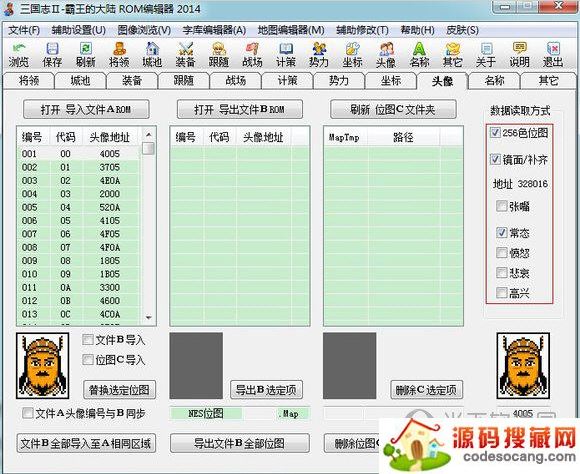Image resolution: width=580 pixels, height=474 pixels.
Task: Click scroll-up arrow of list A
Action: click(x=148, y=134)
